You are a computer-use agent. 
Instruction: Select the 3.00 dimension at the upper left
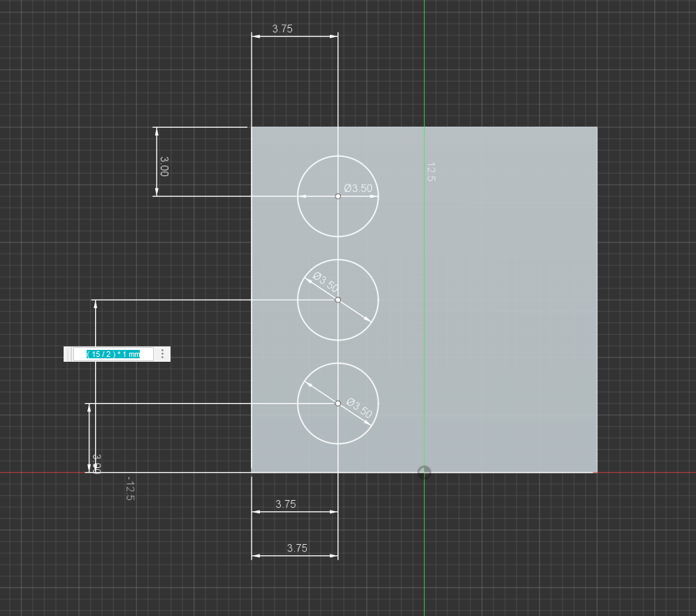[x=164, y=166]
